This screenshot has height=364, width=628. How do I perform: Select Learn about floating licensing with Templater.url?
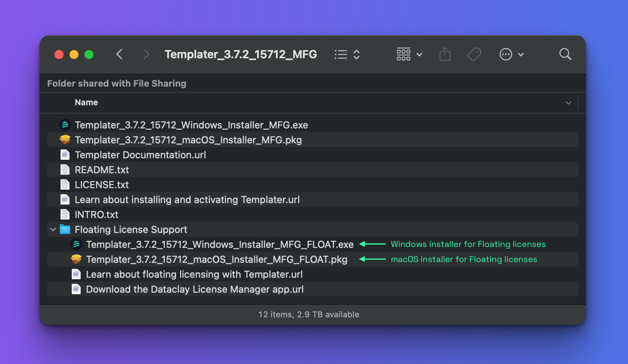194,274
